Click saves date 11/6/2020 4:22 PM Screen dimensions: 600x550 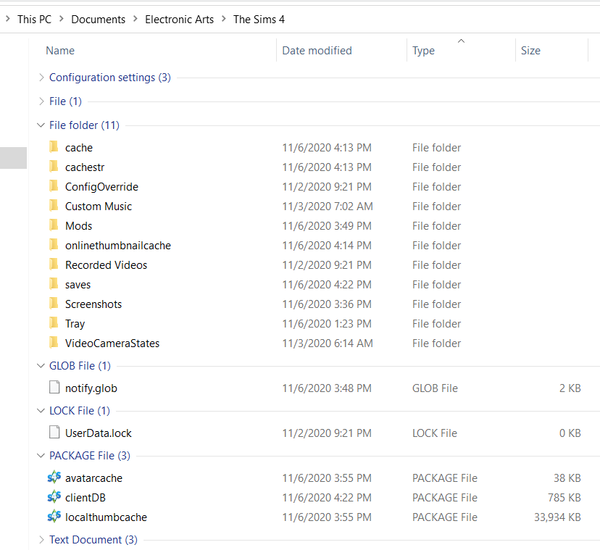click(x=327, y=284)
